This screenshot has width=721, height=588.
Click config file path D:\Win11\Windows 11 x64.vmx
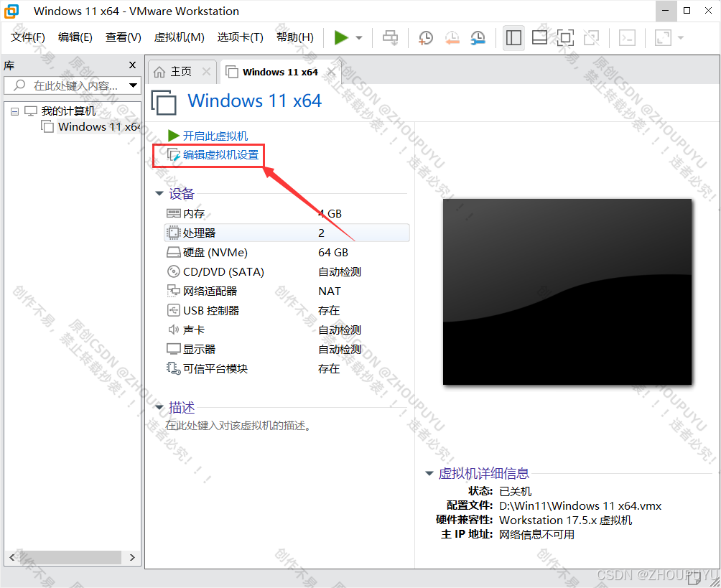coord(580,505)
